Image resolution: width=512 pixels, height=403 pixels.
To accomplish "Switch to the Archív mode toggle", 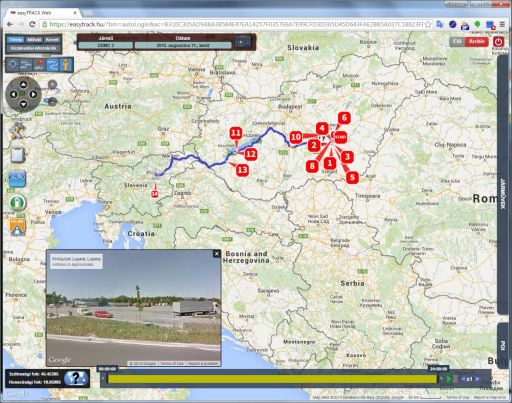I will point(476,42).
